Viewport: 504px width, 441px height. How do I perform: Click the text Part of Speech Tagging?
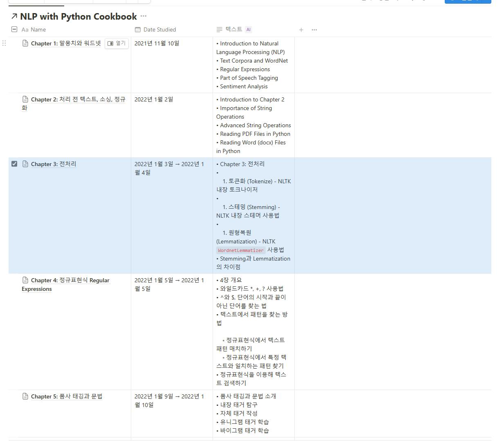click(x=249, y=78)
